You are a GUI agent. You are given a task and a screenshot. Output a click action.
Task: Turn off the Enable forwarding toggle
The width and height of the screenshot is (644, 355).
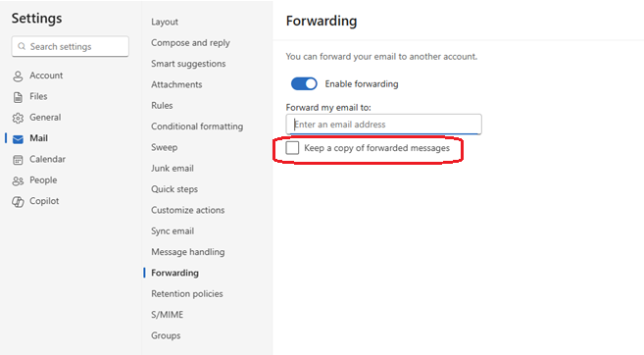click(304, 83)
